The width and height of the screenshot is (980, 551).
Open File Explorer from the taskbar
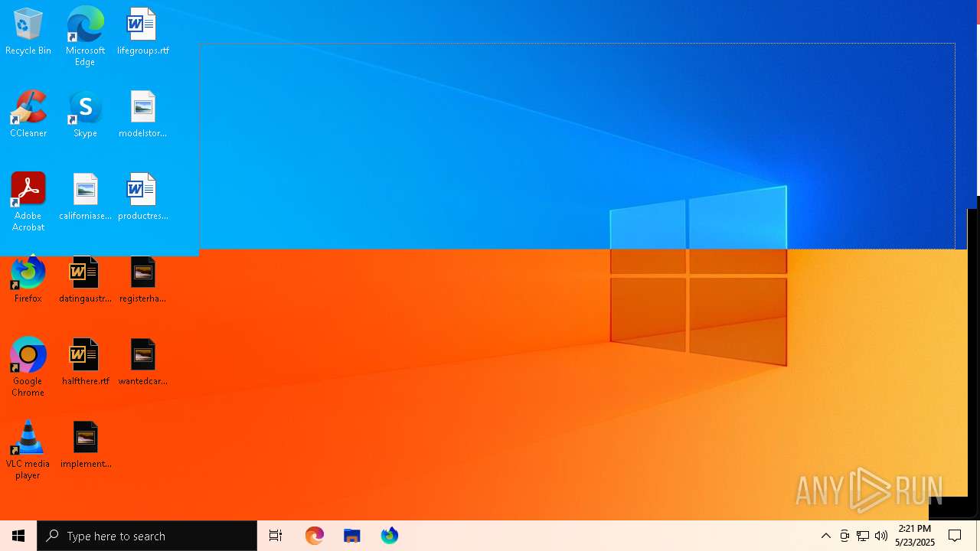[351, 536]
